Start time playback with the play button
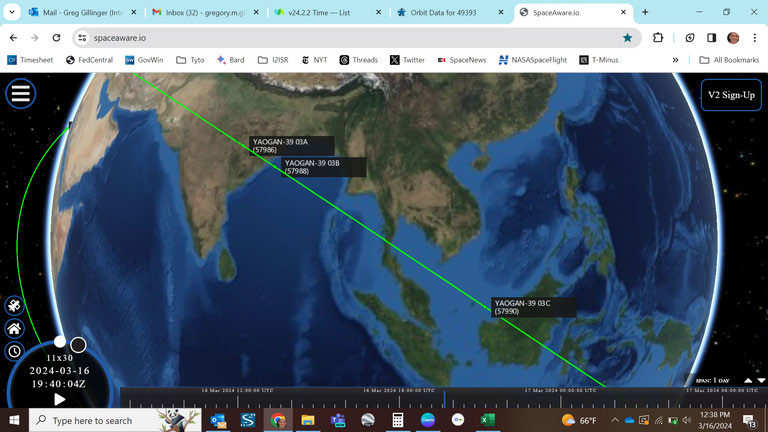This screenshot has width=768, height=432. coord(59,399)
